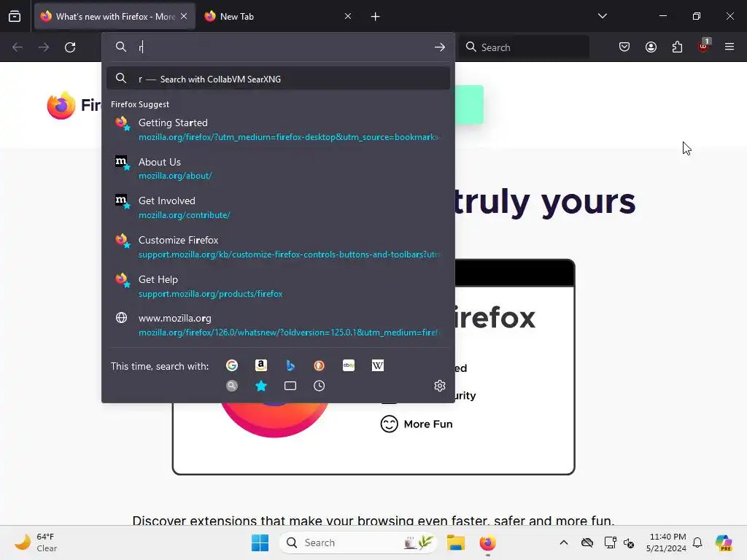Open the notifications bell icon
The width and height of the screenshot is (747, 560).
coord(697,542)
